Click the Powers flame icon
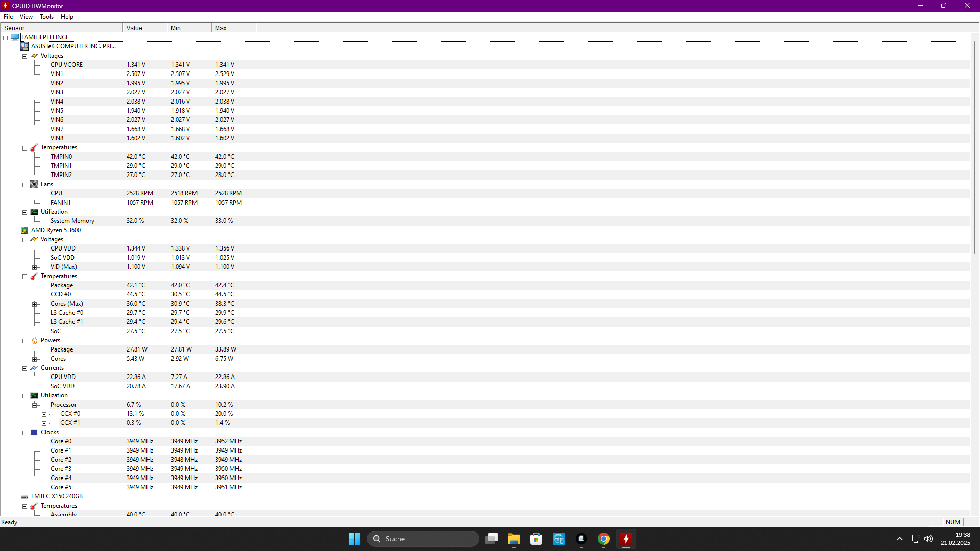 [34, 340]
